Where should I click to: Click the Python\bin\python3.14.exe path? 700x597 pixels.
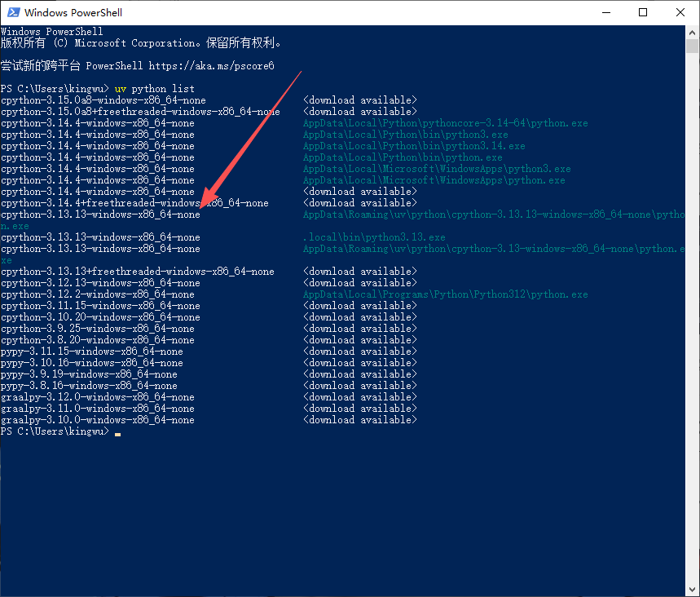tap(414, 146)
